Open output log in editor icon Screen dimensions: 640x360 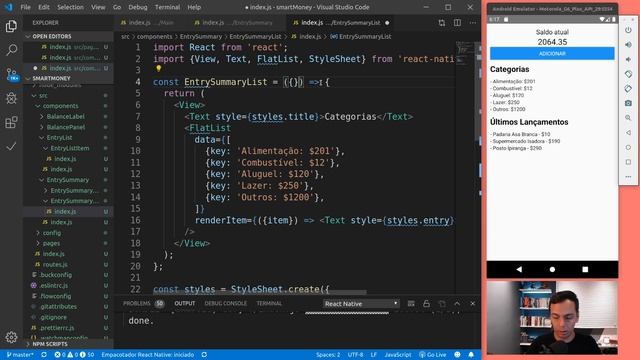point(442,304)
